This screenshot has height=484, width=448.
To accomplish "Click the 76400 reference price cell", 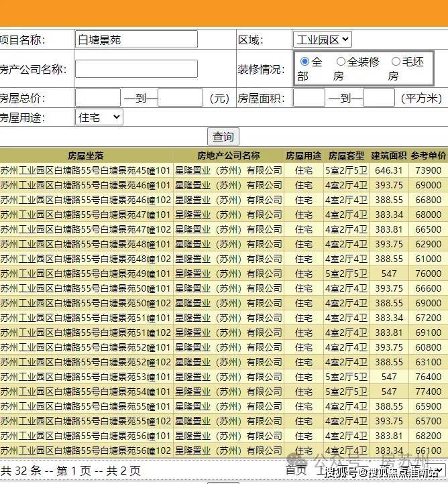I will pyautogui.click(x=429, y=377).
